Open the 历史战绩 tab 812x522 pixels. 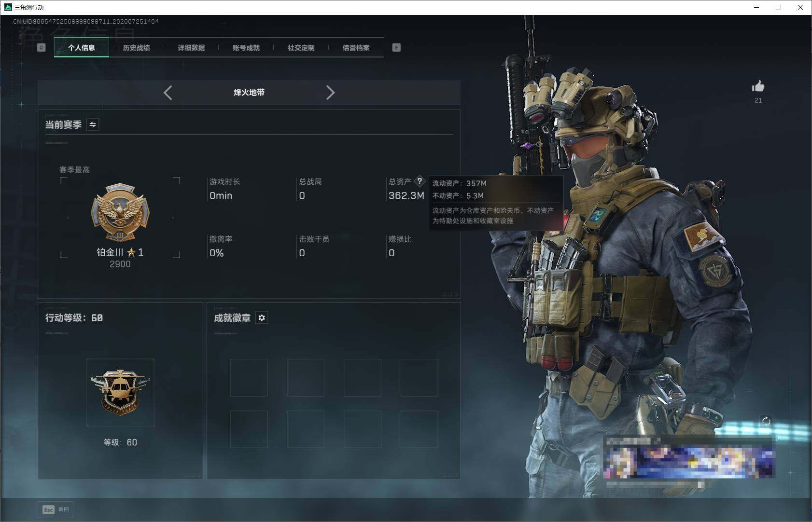click(x=136, y=47)
